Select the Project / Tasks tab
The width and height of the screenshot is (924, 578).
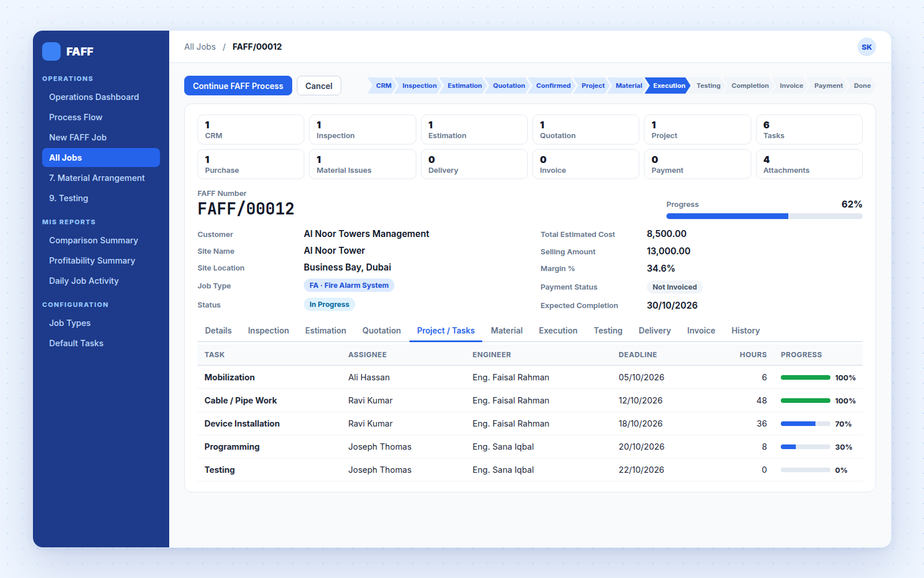point(446,331)
